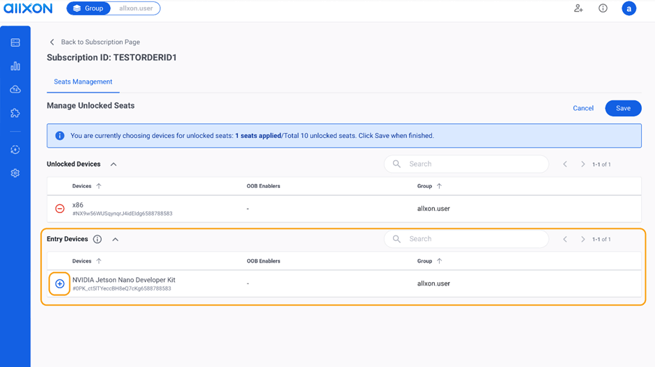The height and width of the screenshot is (367, 655).
Task: Select the Seats Management tab
Action: click(x=83, y=82)
